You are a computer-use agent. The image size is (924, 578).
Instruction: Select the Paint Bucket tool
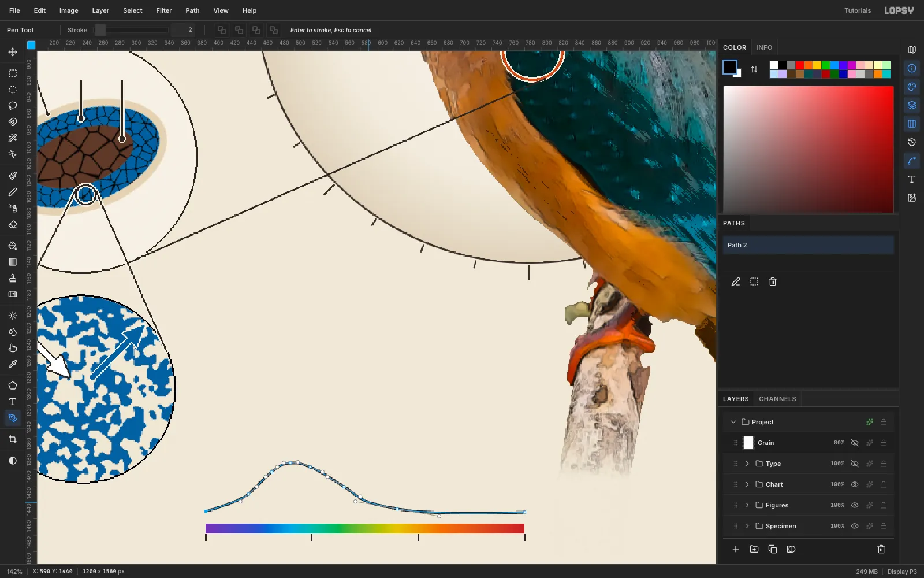click(13, 246)
